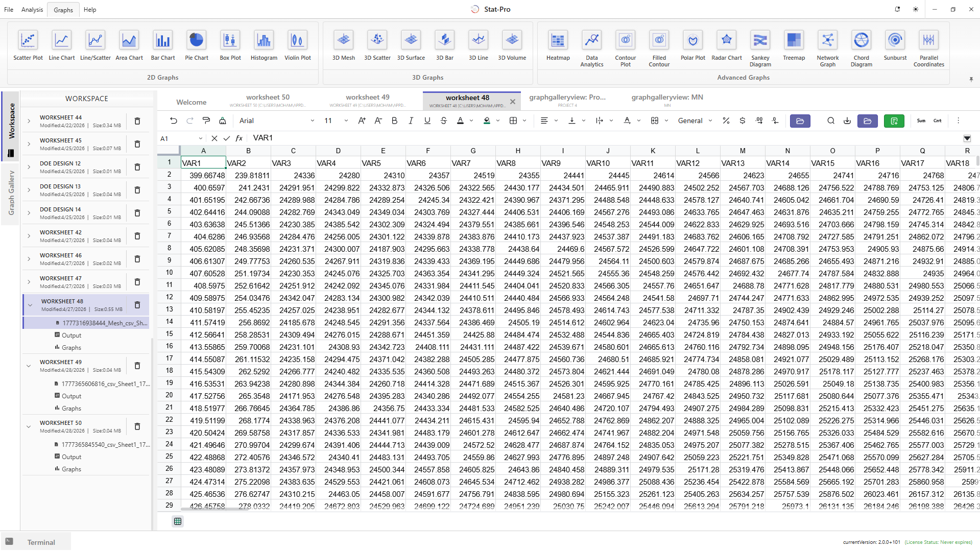Close the worksheet 48 tab
Image resolution: width=980 pixels, height=551 pixels.
[512, 102]
